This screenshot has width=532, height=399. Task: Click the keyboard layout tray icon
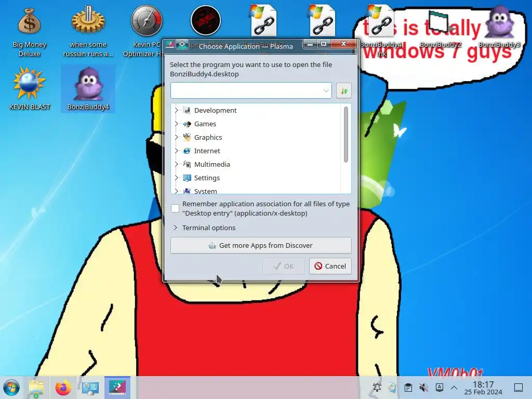click(x=440, y=388)
